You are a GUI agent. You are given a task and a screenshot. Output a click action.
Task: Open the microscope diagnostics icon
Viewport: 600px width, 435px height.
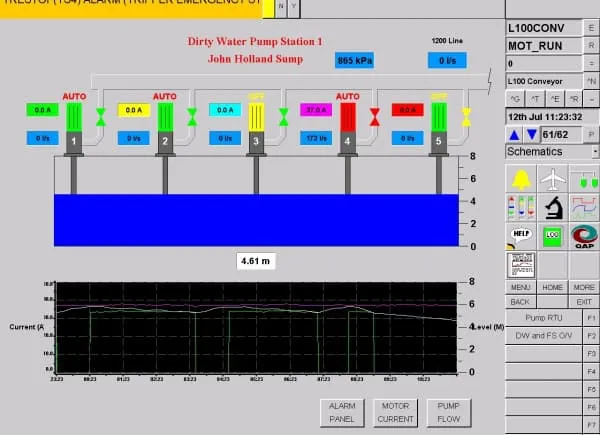(x=553, y=208)
